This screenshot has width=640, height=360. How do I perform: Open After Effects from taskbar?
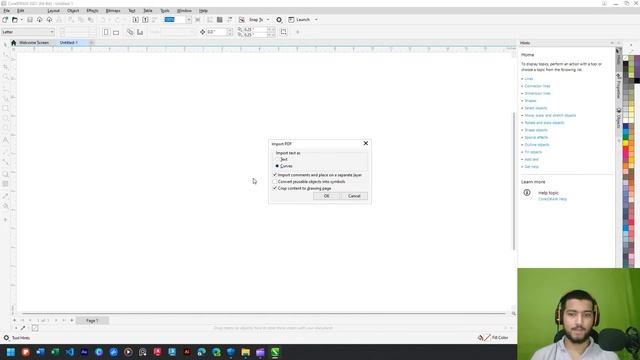84,352
